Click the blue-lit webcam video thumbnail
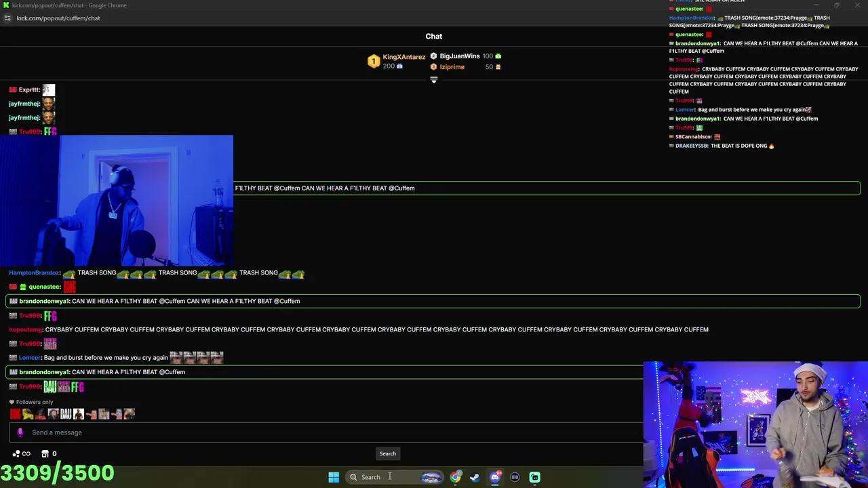This screenshot has height=488, width=868. coord(117,201)
